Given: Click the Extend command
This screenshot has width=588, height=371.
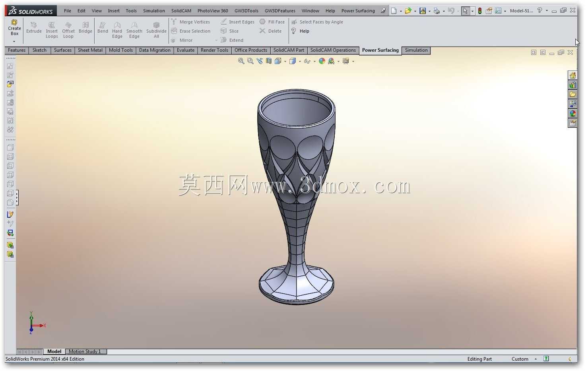Looking at the screenshot, I should click(x=232, y=40).
